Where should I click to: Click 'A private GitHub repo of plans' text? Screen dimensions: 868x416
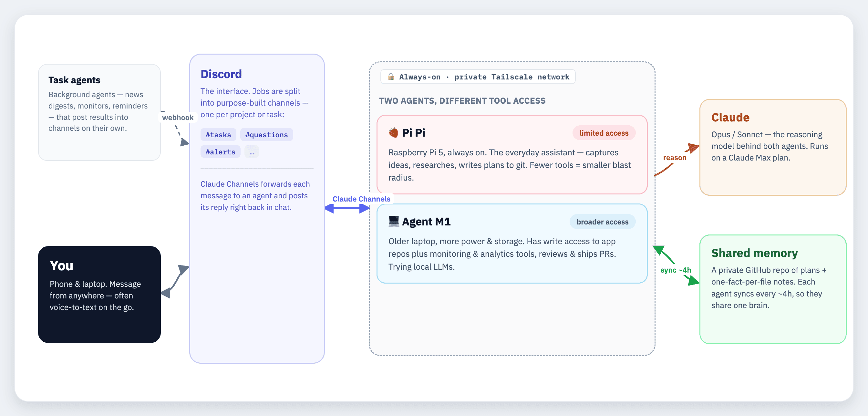pos(769,288)
